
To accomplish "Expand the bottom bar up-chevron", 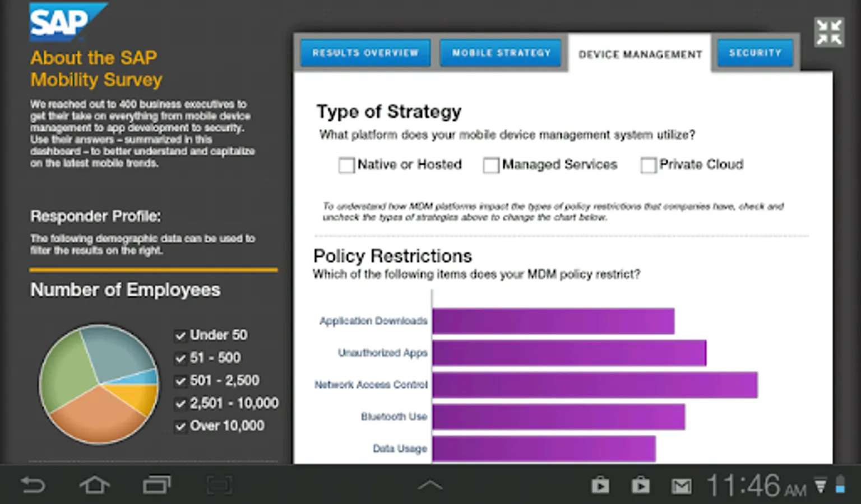I will coord(430,485).
